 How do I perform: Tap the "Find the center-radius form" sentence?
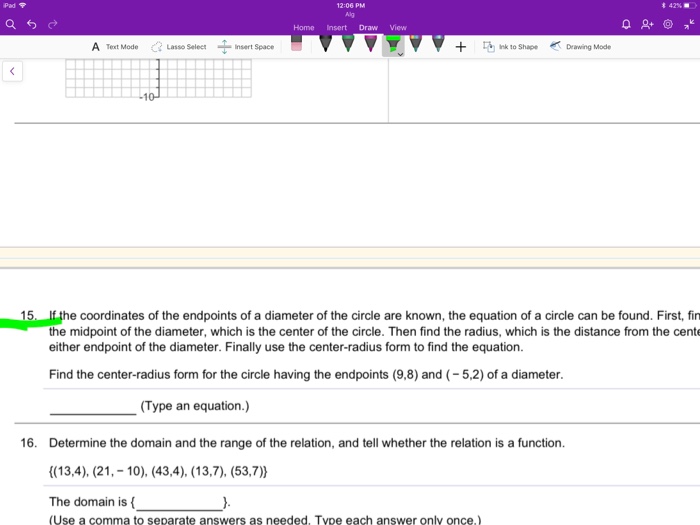pos(306,374)
